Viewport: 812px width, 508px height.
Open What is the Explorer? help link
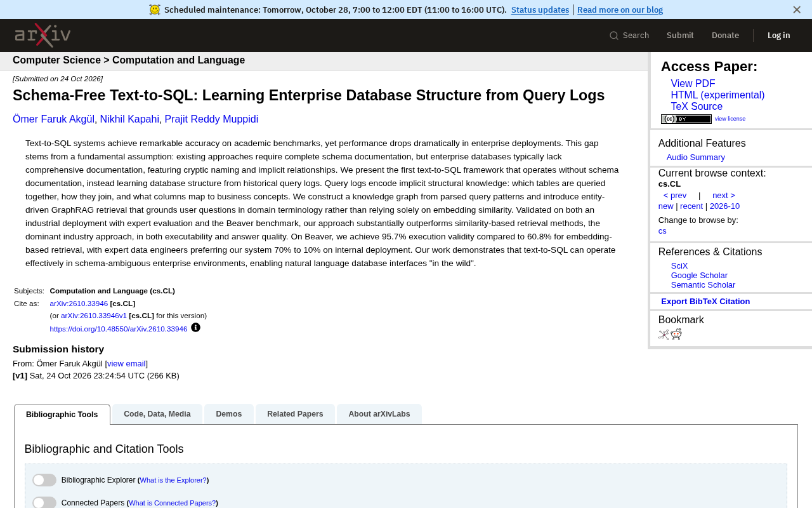(173, 481)
